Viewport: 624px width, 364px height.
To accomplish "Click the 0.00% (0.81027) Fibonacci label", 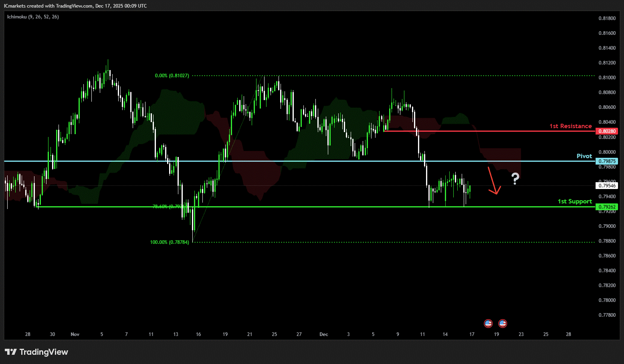I will [x=172, y=76].
